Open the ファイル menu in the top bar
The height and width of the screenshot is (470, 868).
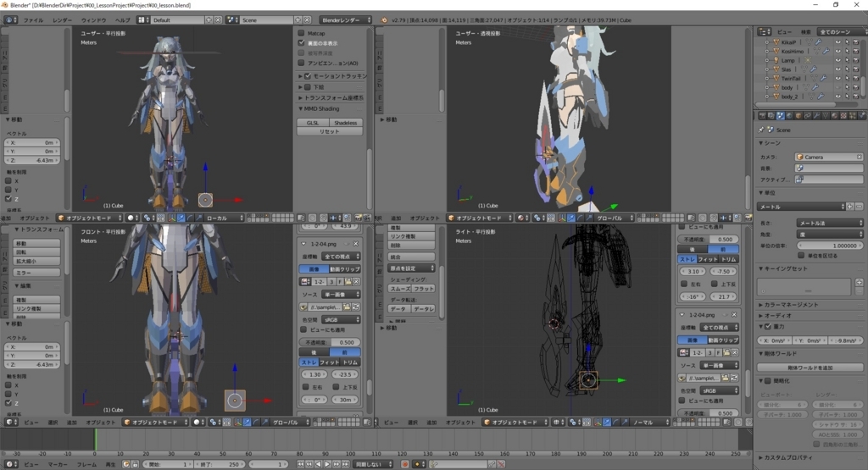(x=33, y=20)
